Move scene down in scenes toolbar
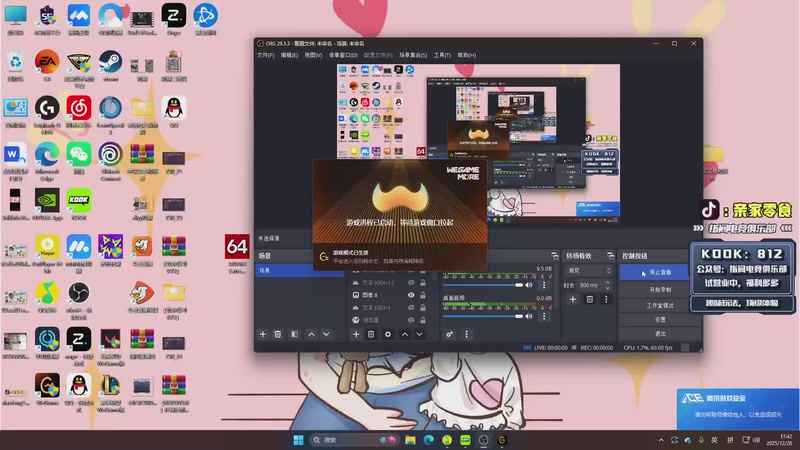 [x=326, y=334]
